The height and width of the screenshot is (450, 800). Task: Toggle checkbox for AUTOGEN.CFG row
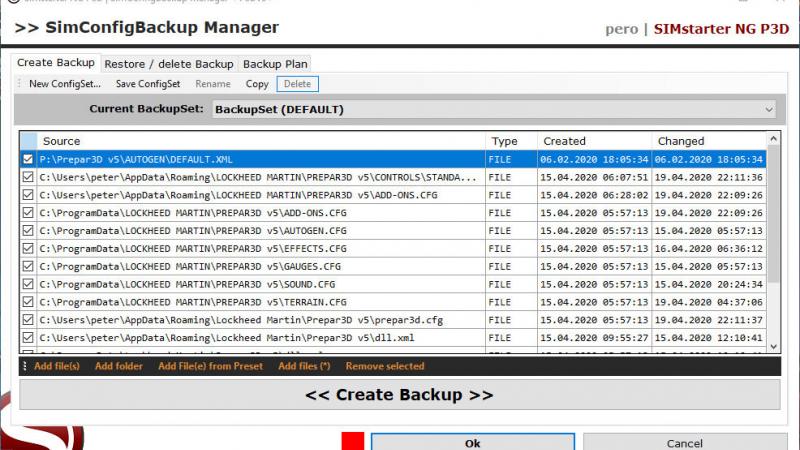click(28, 231)
